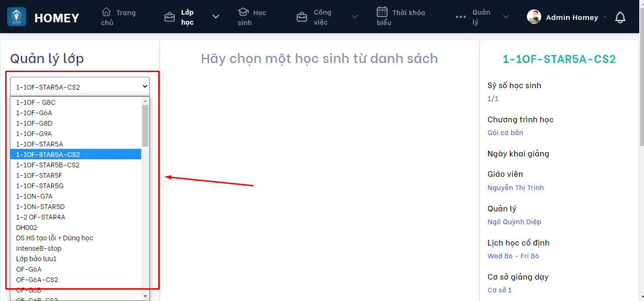This screenshot has height=301, width=644.
Task: Click the briefcase icon next to Công việc
Action: click(302, 16)
